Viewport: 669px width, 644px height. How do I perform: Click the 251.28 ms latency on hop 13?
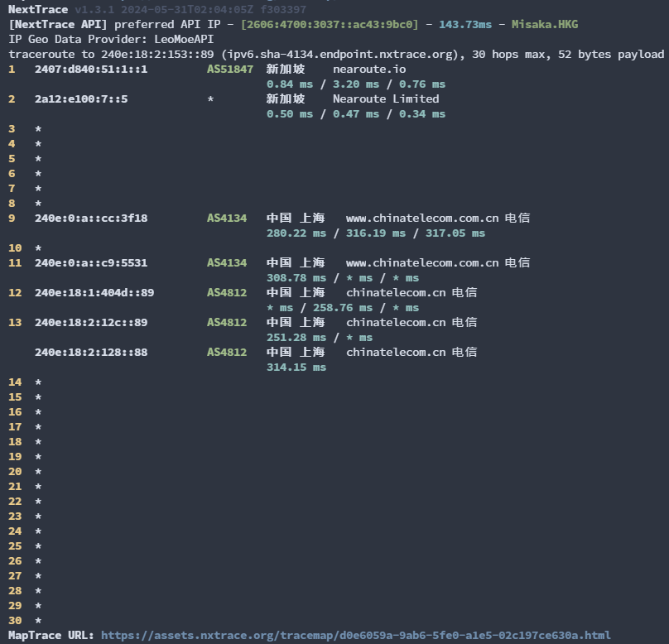click(x=296, y=338)
